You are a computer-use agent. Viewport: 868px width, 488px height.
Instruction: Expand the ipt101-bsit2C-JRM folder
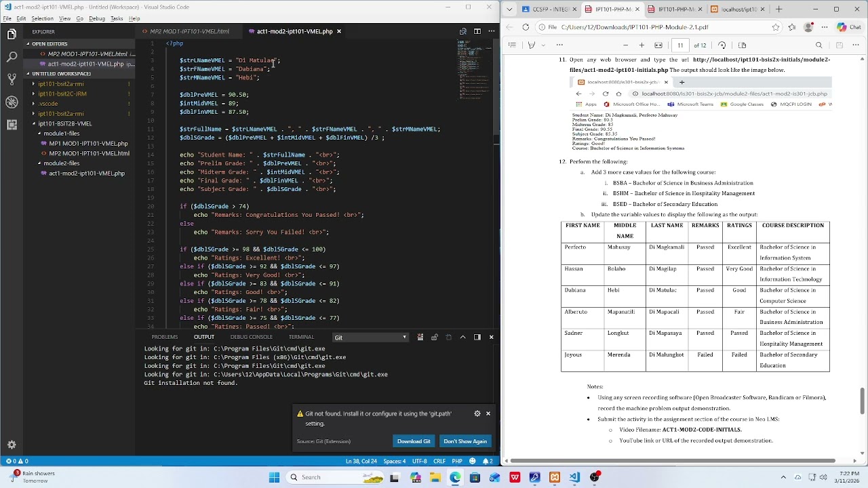coord(62,94)
